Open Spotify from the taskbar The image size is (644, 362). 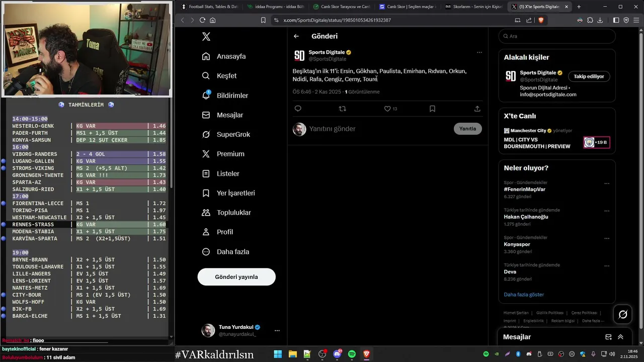[x=352, y=354]
